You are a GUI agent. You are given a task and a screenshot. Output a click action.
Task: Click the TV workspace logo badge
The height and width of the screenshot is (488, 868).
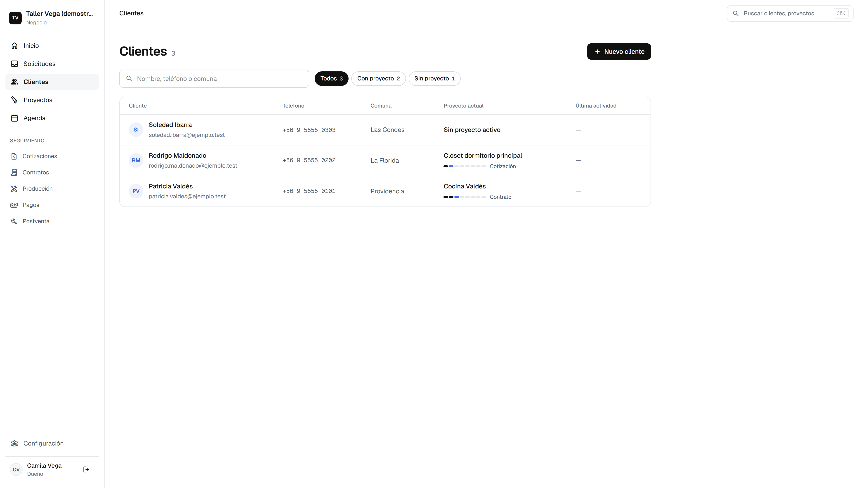pos(15,18)
